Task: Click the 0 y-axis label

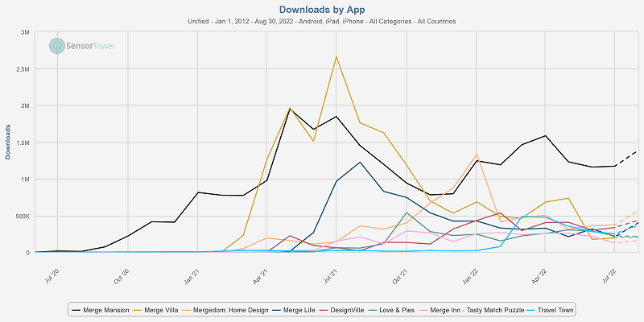Action: (28, 253)
